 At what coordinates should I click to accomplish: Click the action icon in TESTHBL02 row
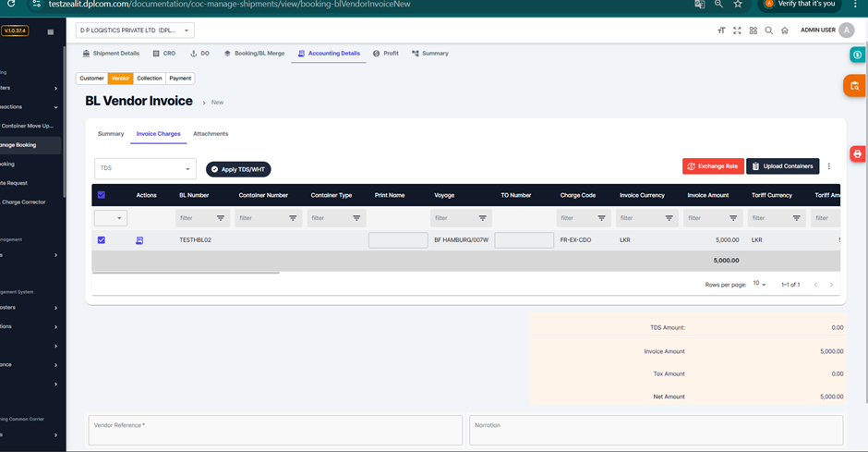(x=139, y=240)
